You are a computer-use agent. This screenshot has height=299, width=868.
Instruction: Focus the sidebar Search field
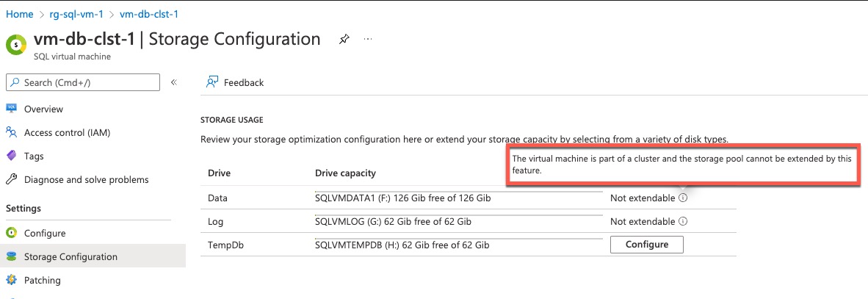point(82,82)
